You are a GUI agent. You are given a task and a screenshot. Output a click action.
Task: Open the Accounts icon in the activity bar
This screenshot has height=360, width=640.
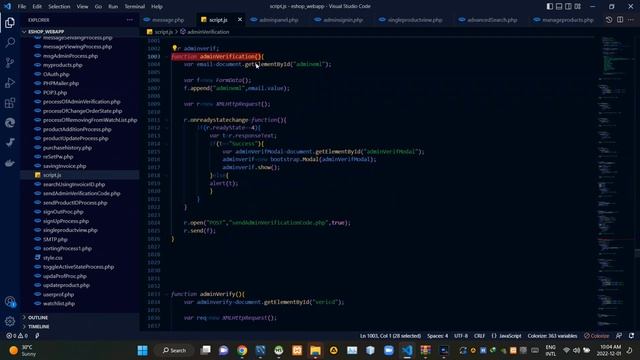pyautogui.click(x=10, y=302)
